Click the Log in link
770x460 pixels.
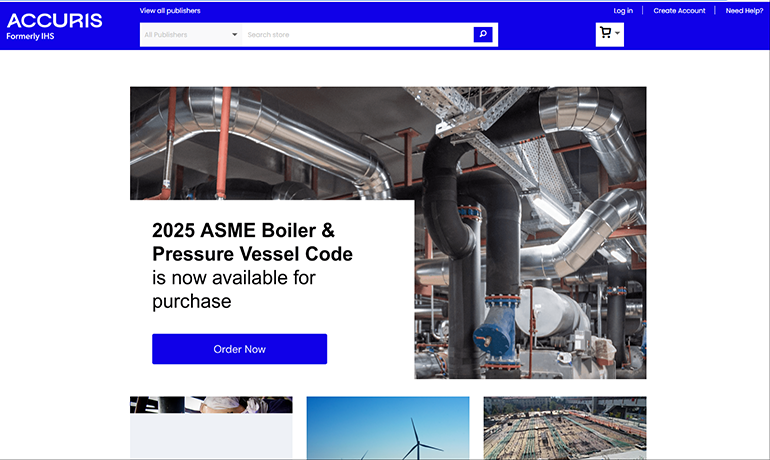pyautogui.click(x=623, y=11)
